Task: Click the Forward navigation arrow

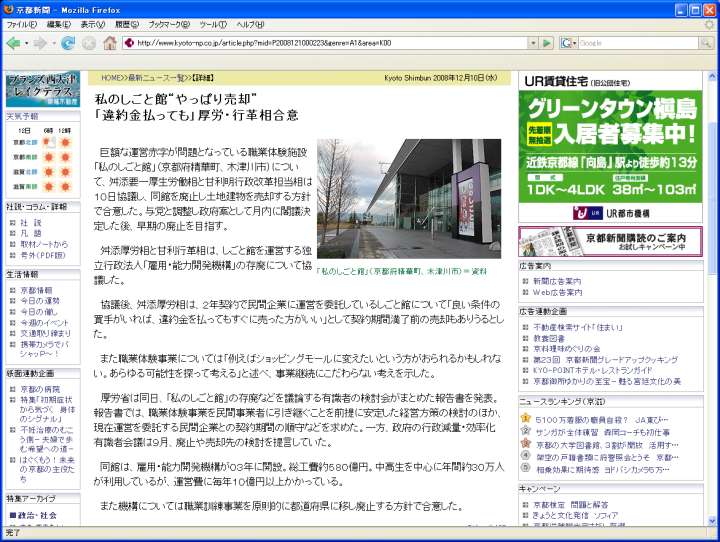Action: pyautogui.click(x=40, y=43)
